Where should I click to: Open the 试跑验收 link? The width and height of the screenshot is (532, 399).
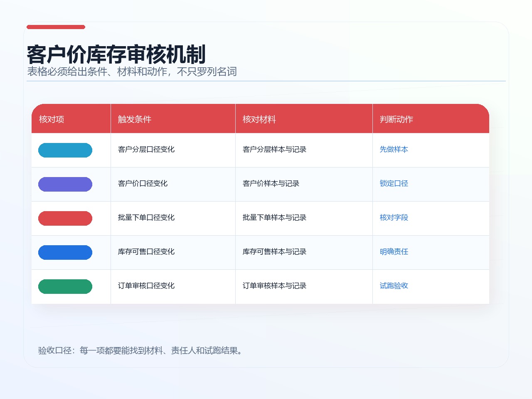tap(394, 286)
